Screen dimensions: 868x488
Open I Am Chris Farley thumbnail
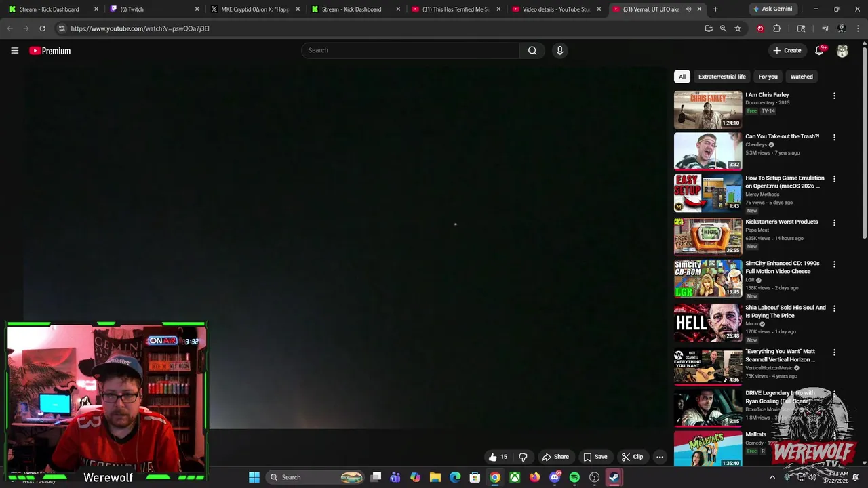[708, 110]
